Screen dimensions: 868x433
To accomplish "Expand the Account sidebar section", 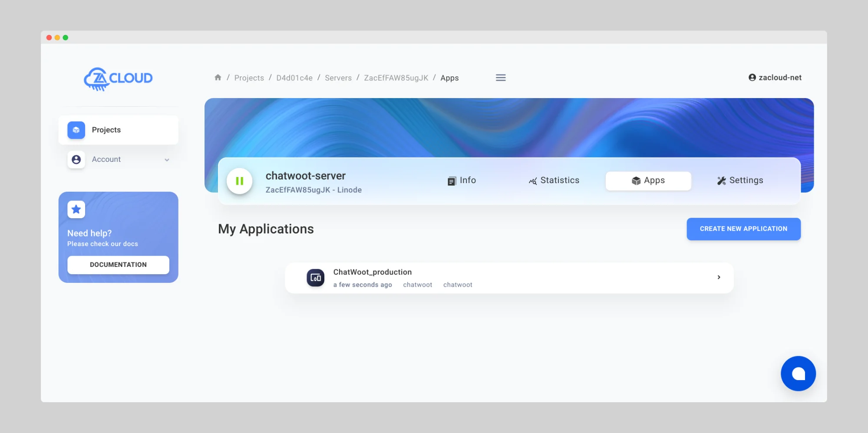I will click(x=167, y=160).
